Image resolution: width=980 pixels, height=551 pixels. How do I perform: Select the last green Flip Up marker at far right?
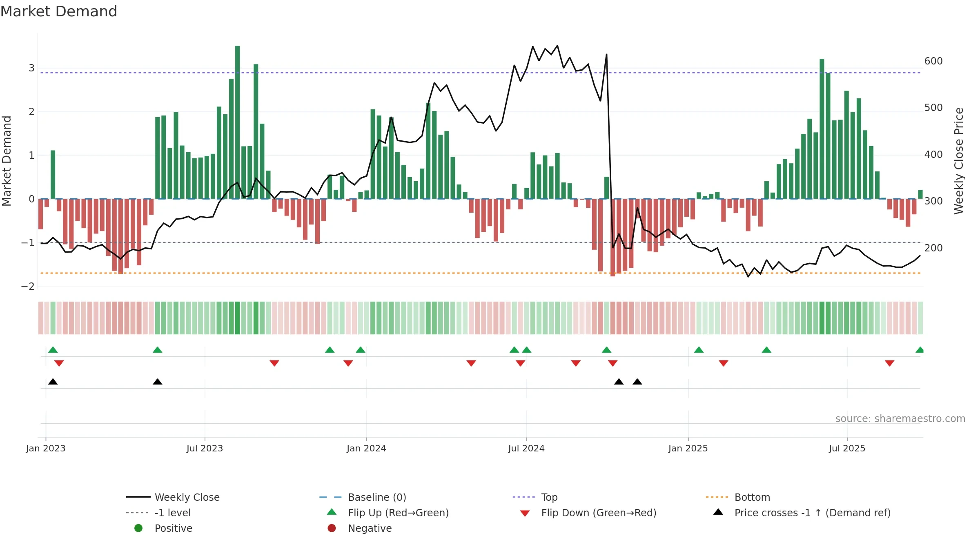click(920, 350)
